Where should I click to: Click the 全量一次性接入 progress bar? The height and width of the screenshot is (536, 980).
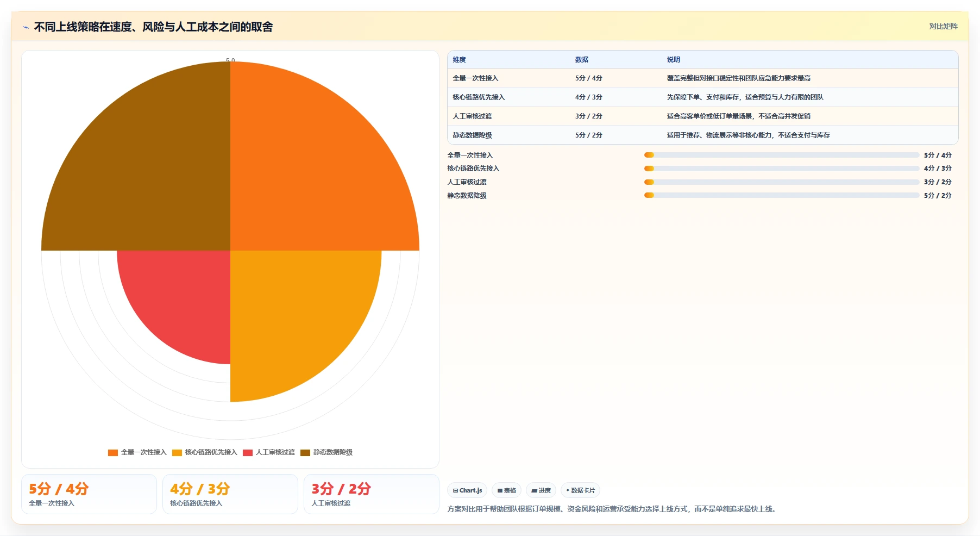click(782, 155)
